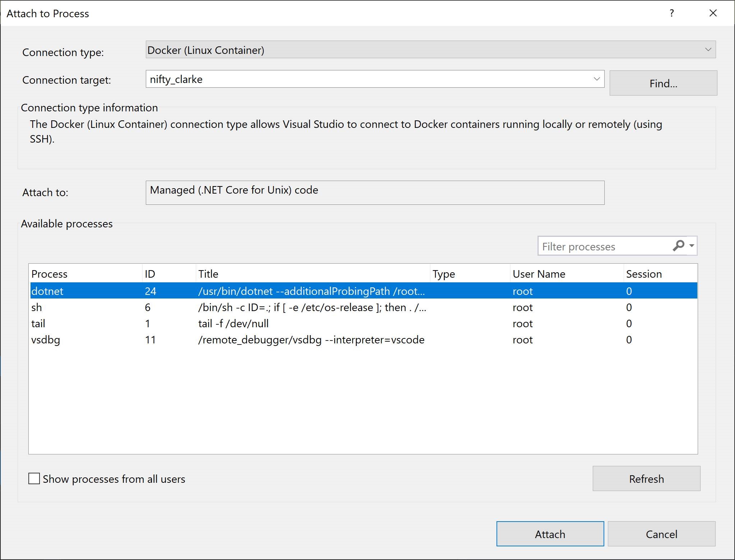This screenshot has width=735, height=560.
Task: Click the Filter processes search icon
Action: point(679,246)
